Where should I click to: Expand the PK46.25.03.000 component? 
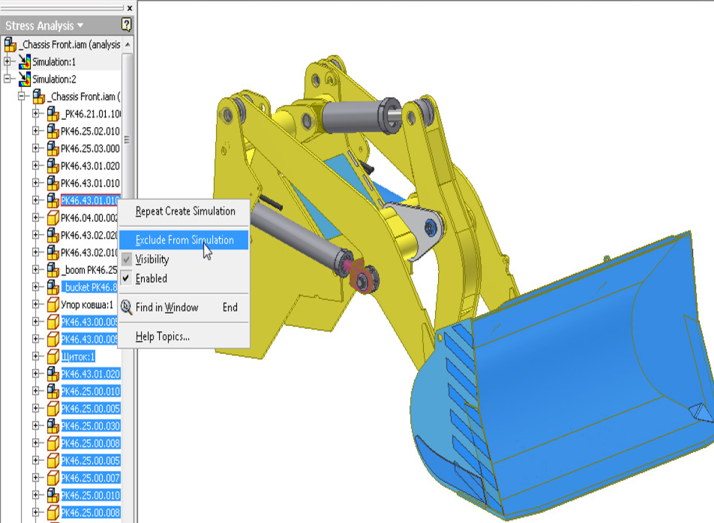(36, 148)
